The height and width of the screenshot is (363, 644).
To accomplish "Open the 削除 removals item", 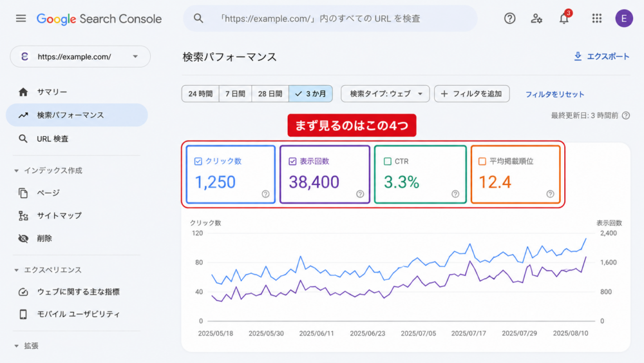I will (x=44, y=239).
